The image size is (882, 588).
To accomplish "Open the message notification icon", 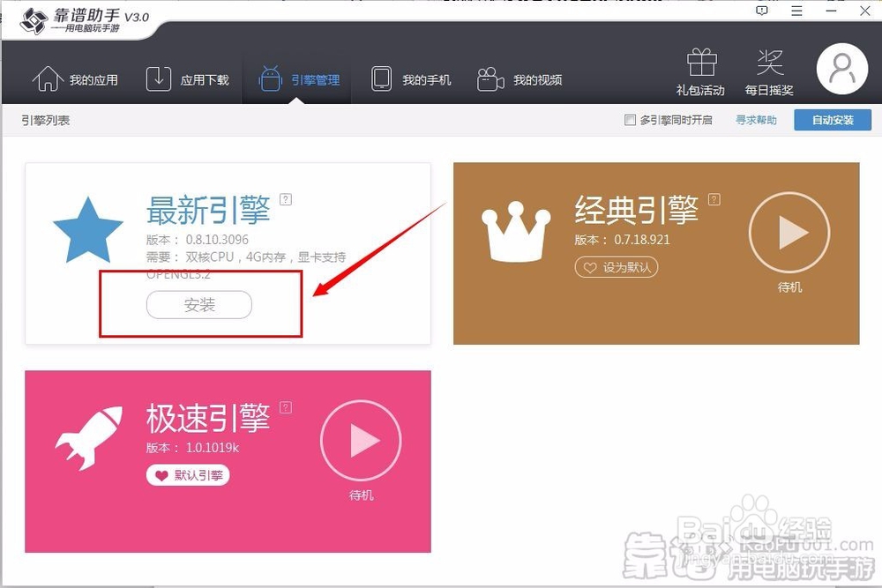I will [761, 11].
